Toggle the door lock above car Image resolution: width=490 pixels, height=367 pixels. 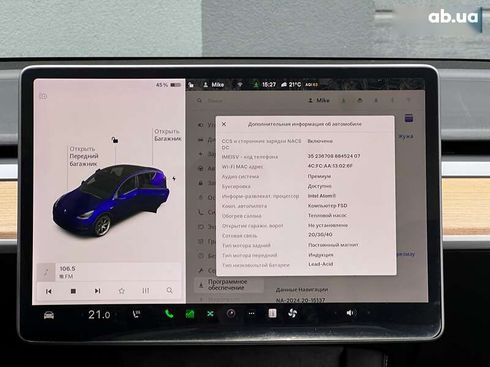coord(115,140)
